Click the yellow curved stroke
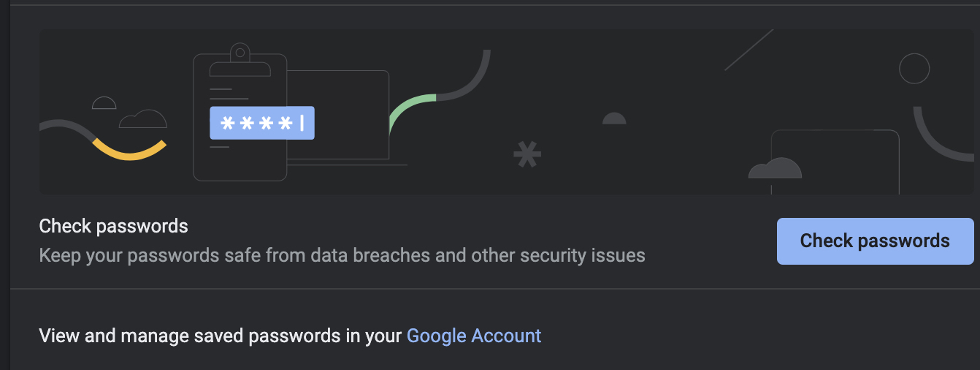This screenshot has height=370, width=980. [x=129, y=151]
